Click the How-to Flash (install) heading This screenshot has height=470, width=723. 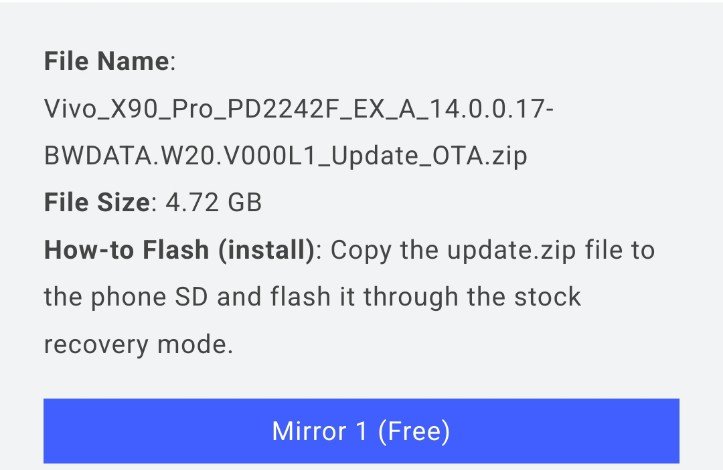(x=179, y=250)
